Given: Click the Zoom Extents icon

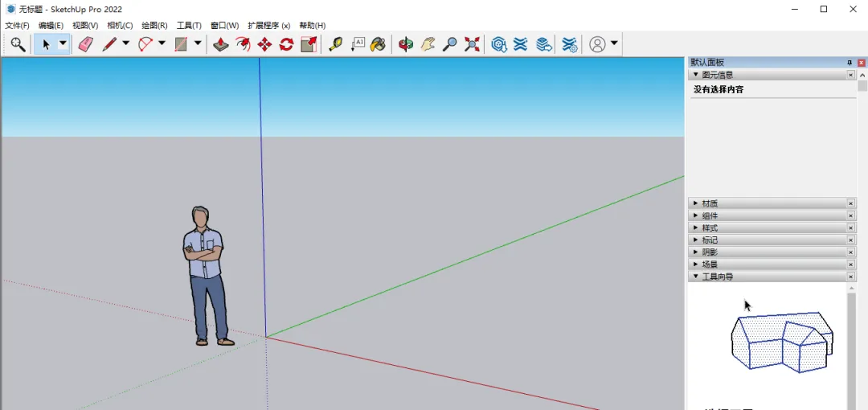Looking at the screenshot, I should [x=472, y=44].
